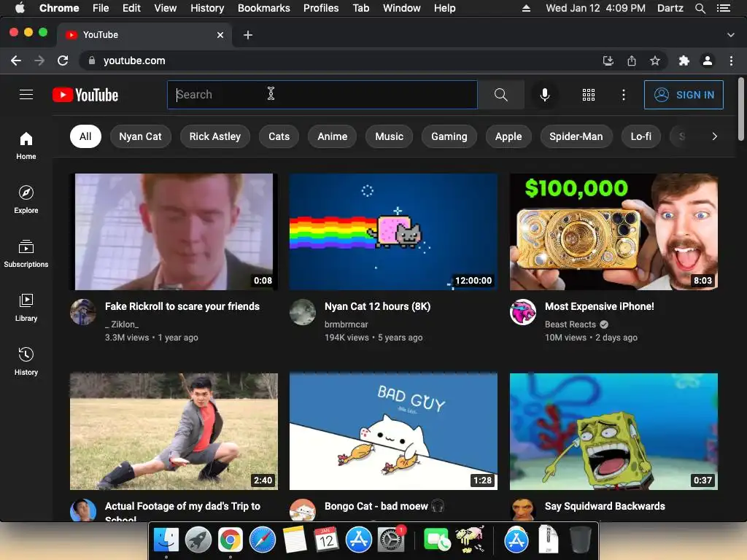The width and height of the screenshot is (747, 560).
Task: Open Safari in the Dock
Action: (263, 540)
